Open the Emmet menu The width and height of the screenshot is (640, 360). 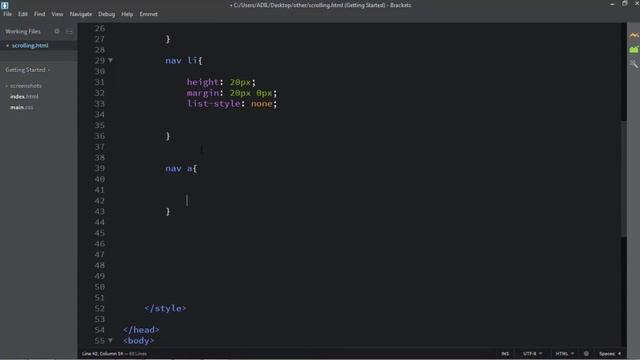pos(149,14)
